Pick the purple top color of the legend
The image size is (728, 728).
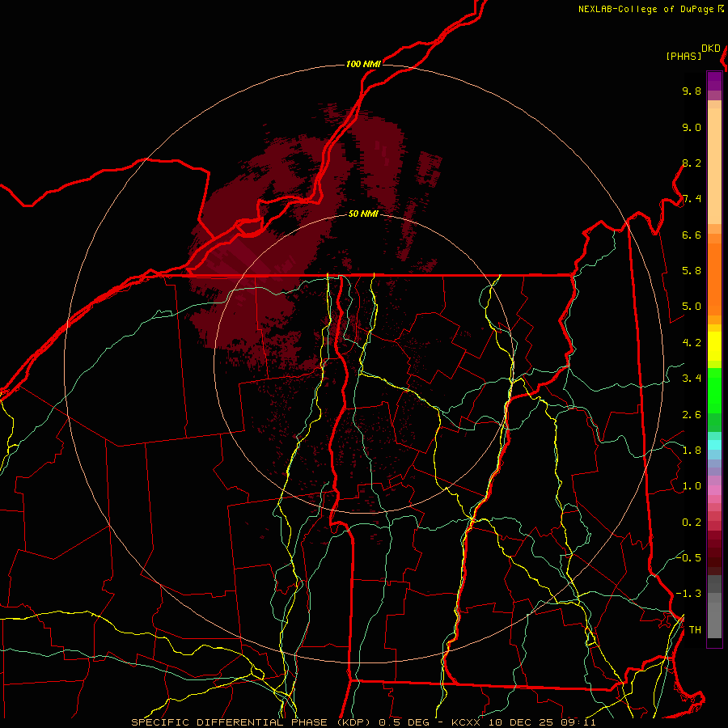(714, 81)
